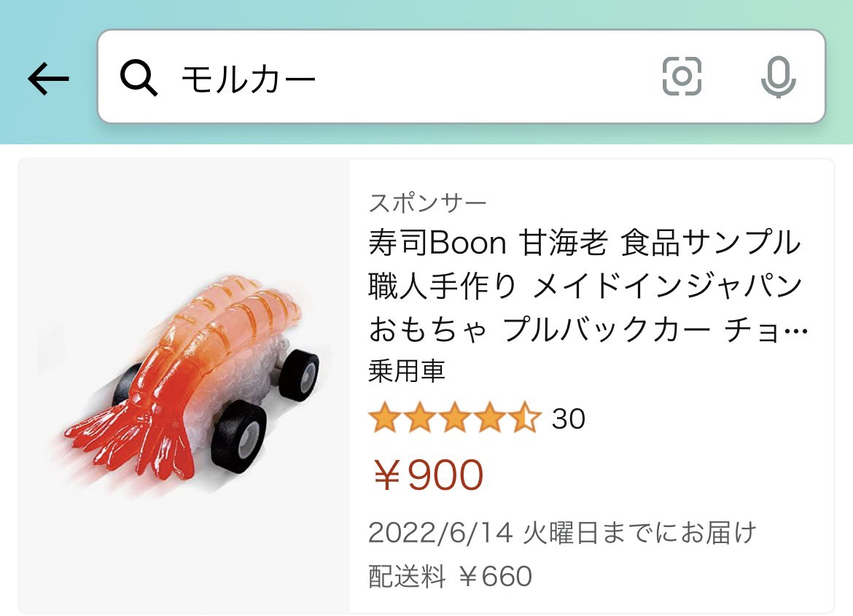
Task: Select the ￥900 price
Action: (428, 475)
